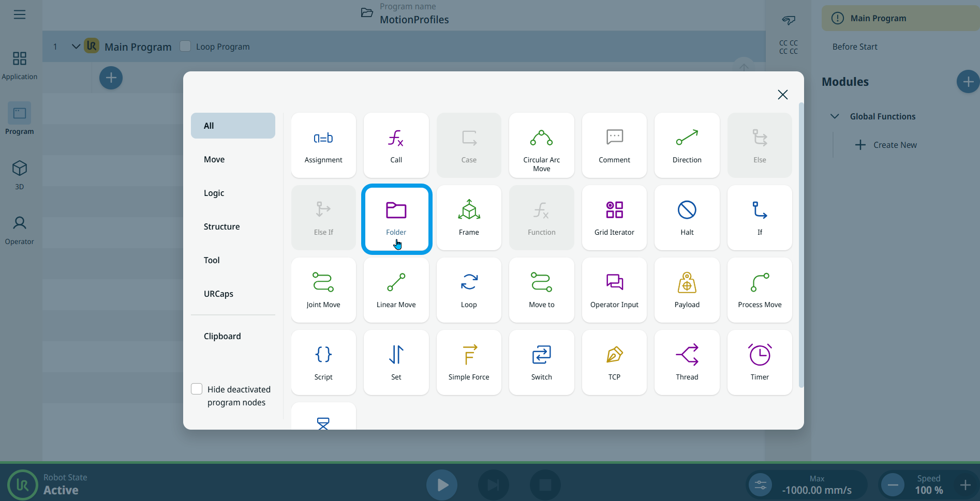Pick the Halt node icon
This screenshot has width=980, height=501.
point(687,218)
